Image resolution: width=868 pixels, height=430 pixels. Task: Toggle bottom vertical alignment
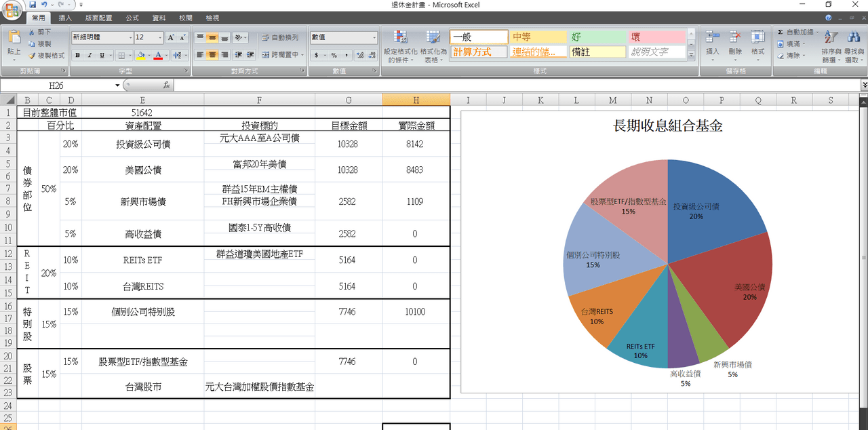[x=224, y=38]
